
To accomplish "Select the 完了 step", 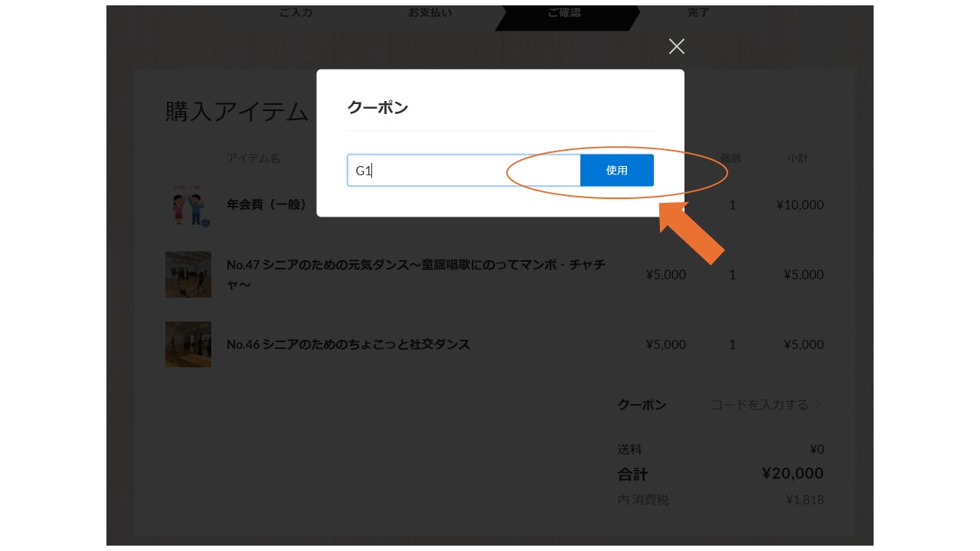I will click(698, 13).
